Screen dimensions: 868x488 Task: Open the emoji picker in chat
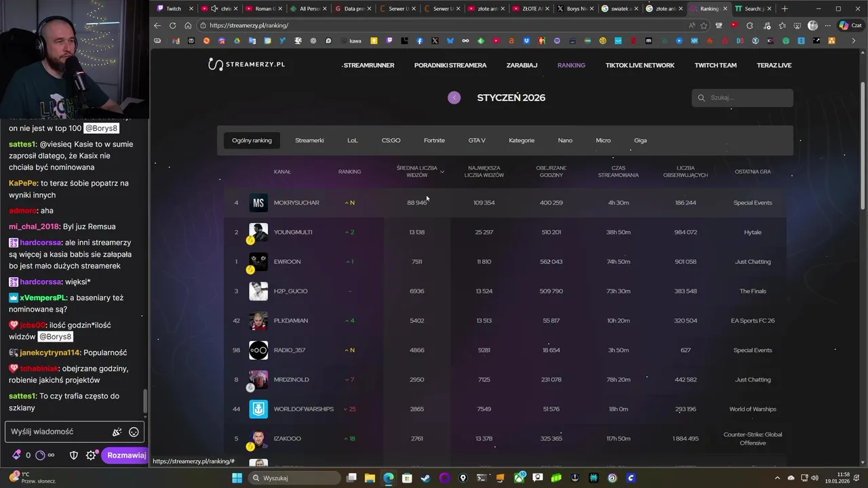point(134,432)
